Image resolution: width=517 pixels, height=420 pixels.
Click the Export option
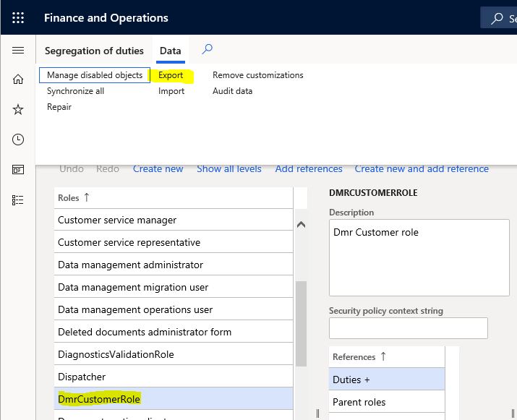[x=171, y=75]
